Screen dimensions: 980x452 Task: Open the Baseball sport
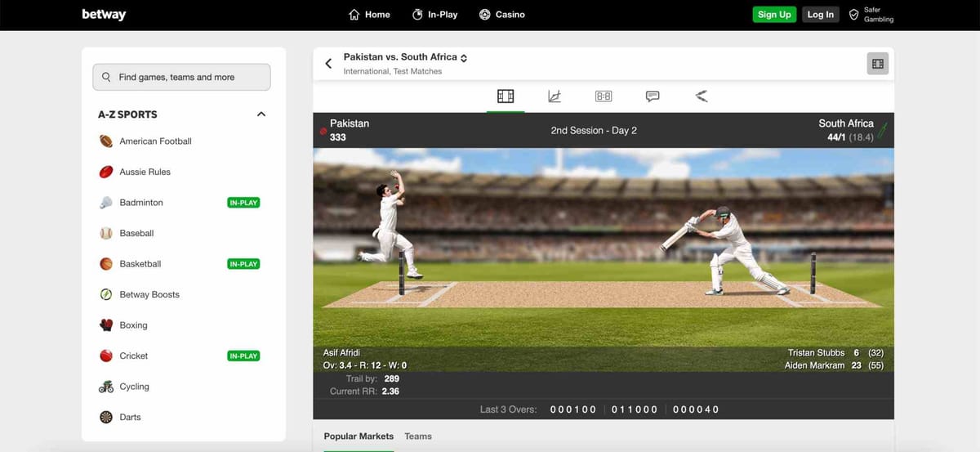point(136,233)
